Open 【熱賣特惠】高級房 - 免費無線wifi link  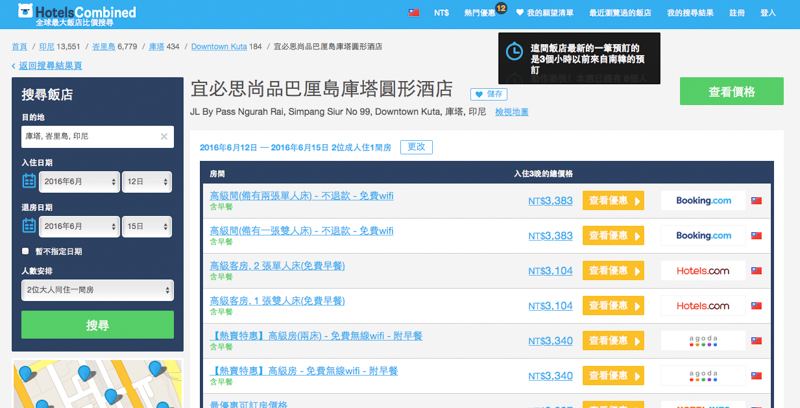304,371
